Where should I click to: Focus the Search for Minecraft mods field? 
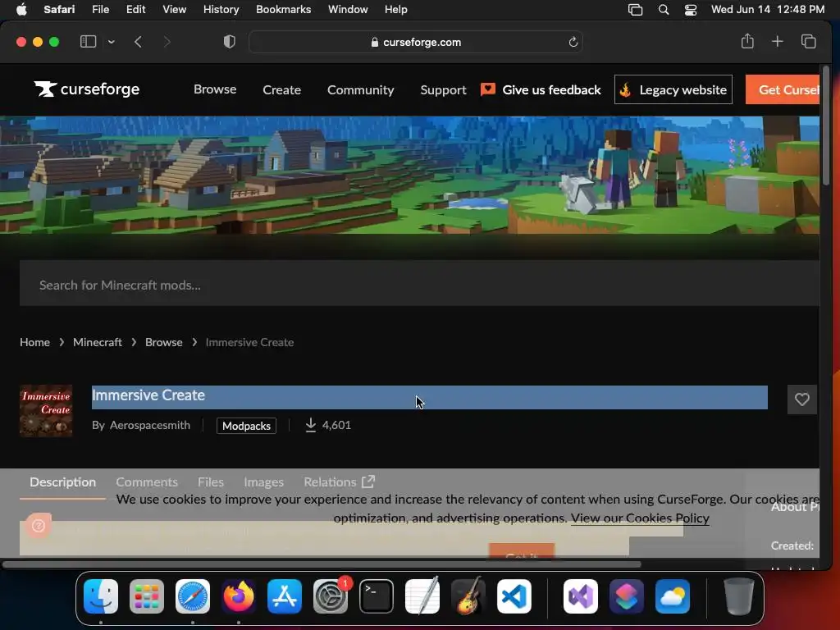click(x=419, y=283)
